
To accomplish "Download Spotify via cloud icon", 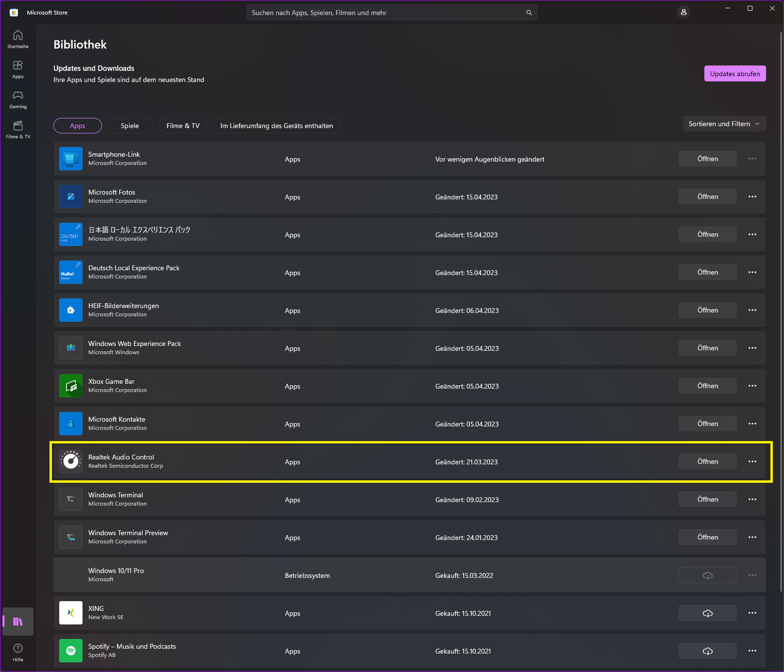I will [707, 651].
